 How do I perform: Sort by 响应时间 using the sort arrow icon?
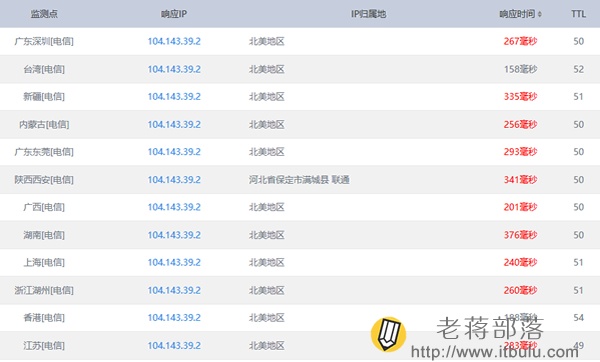pos(540,14)
